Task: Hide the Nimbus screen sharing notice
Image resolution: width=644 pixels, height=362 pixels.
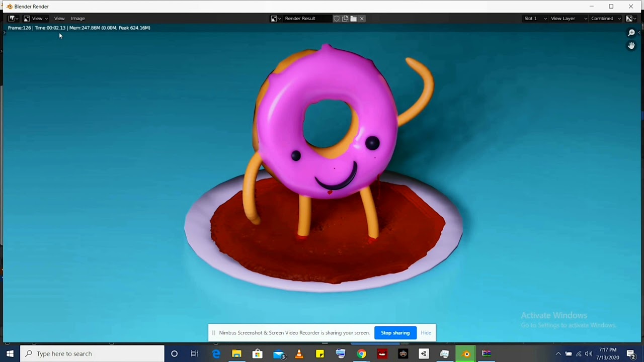Action: click(x=426, y=333)
